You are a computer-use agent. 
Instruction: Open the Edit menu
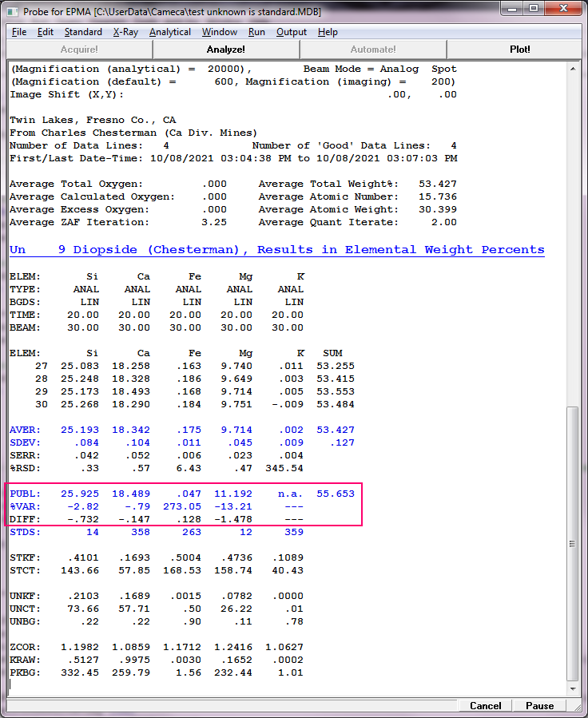click(x=46, y=32)
